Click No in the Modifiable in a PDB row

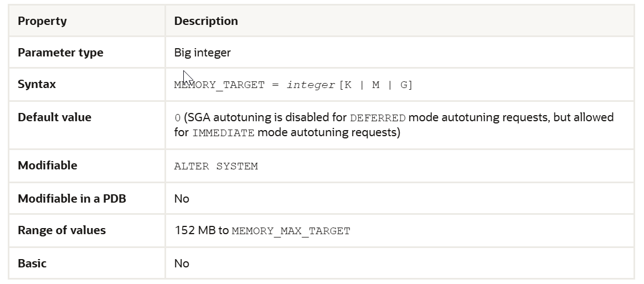pos(182,198)
